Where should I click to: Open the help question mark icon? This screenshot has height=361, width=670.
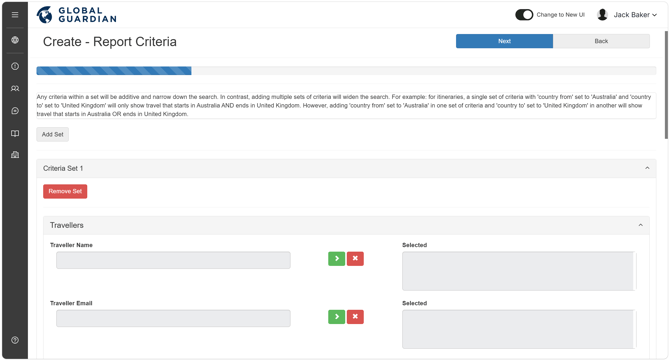15,340
